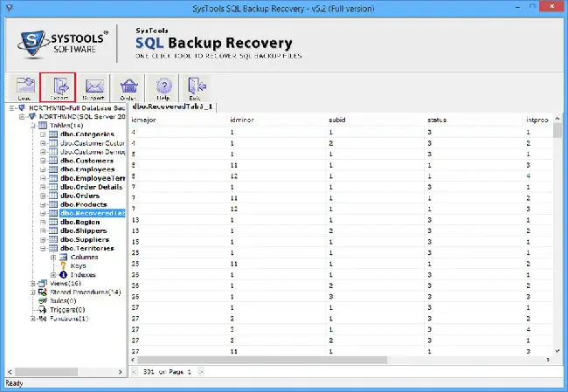Expand the Views(16) node

tap(32, 283)
